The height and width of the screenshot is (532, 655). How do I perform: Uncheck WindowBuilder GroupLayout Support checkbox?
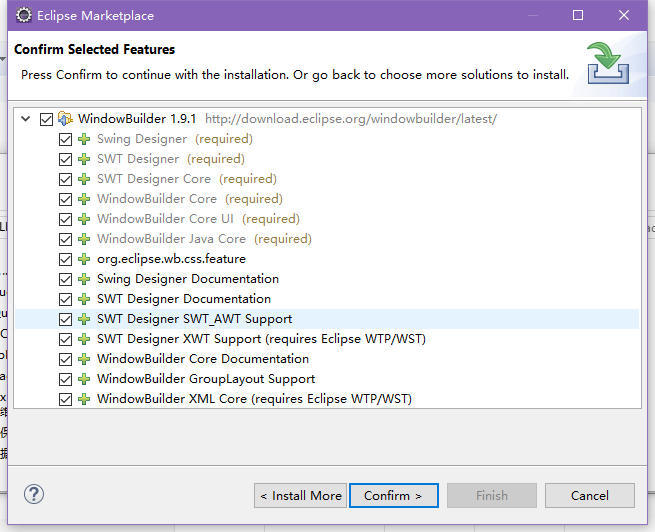(x=65, y=380)
